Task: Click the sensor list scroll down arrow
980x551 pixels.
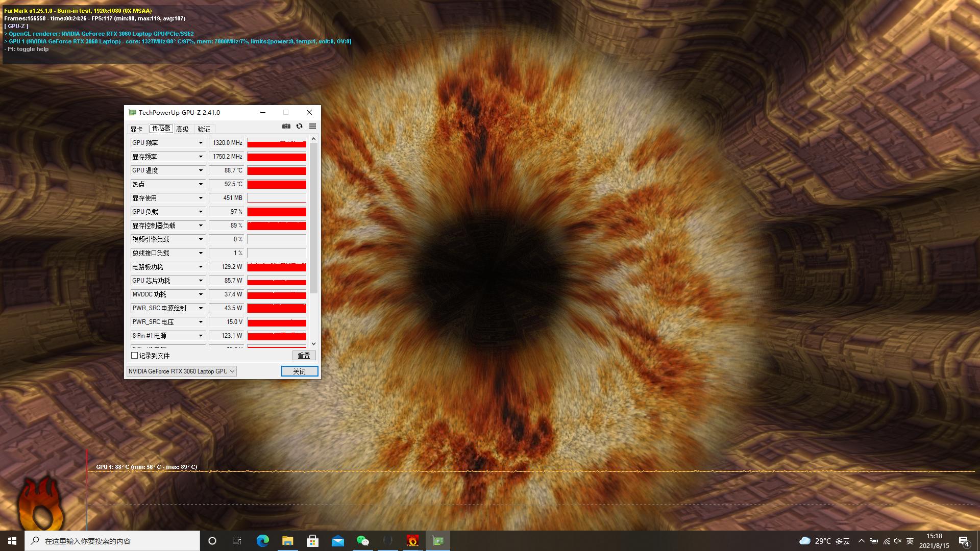Action: click(x=313, y=344)
